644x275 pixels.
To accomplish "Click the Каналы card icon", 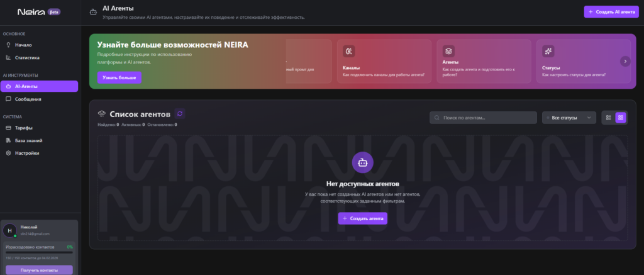I will 348,51.
